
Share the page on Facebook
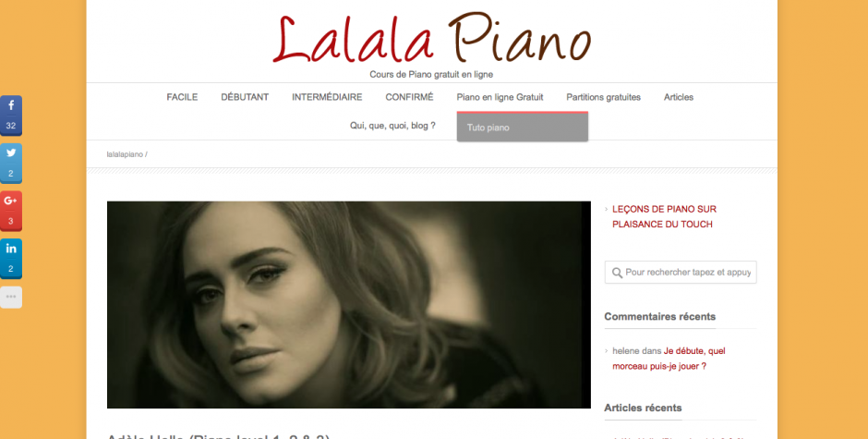10,116
